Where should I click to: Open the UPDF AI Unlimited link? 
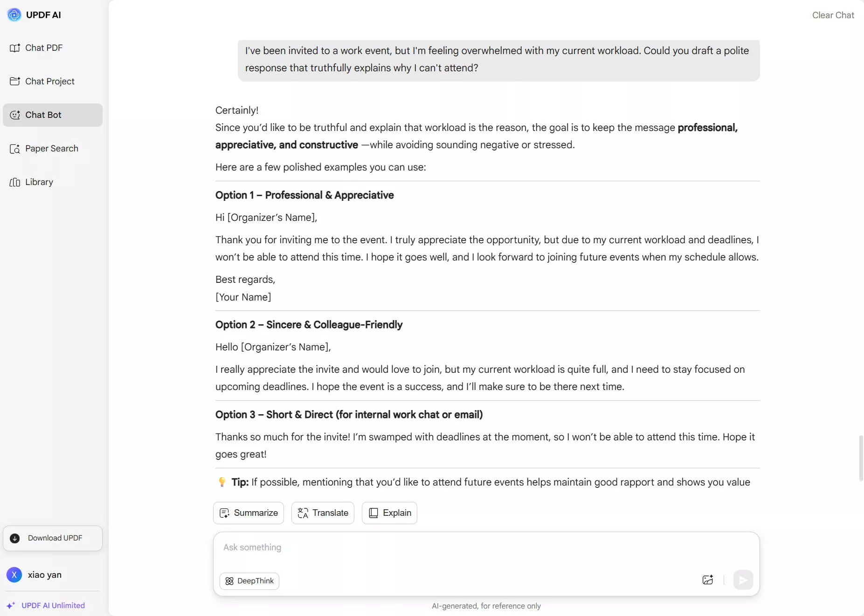tap(53, 606)
